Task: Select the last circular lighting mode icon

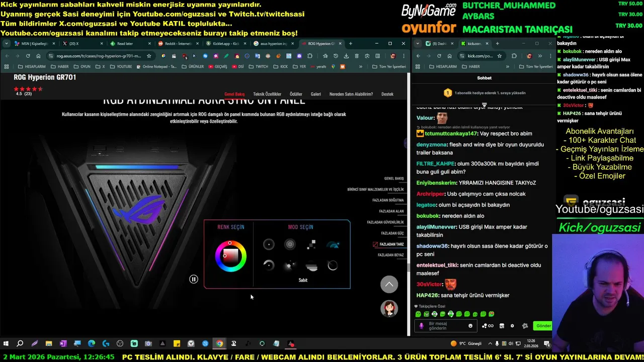Action: tap(333, 265)
